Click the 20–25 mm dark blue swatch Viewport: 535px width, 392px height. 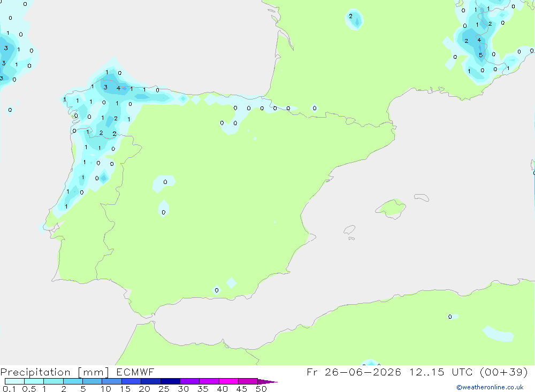pos(151,381)
